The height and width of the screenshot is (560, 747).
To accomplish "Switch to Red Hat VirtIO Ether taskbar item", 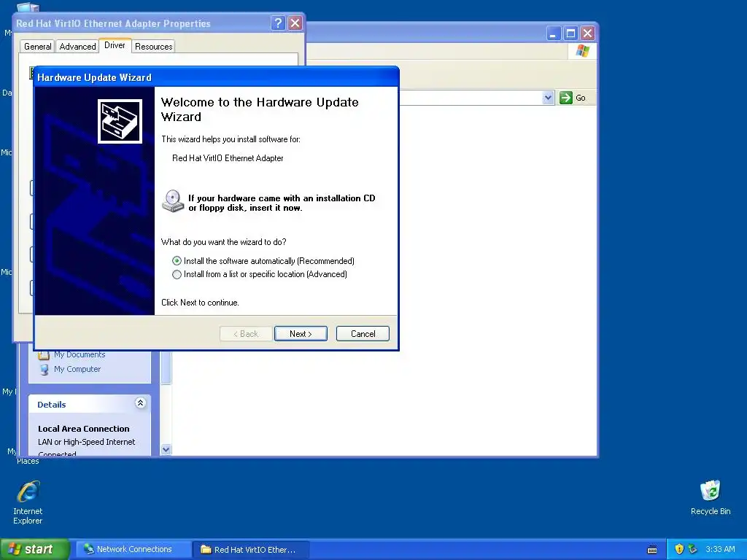I will [251, 550].
